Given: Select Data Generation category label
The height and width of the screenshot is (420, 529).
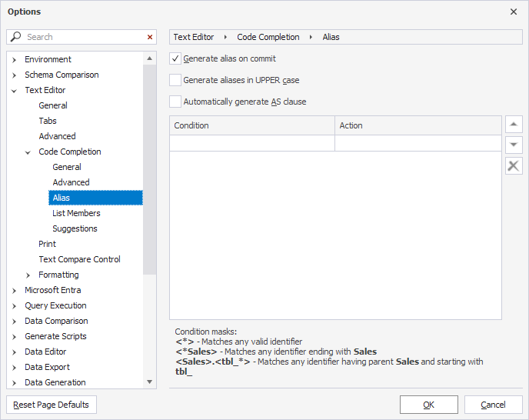Looking at the screenshot, I should coord(55,382).
